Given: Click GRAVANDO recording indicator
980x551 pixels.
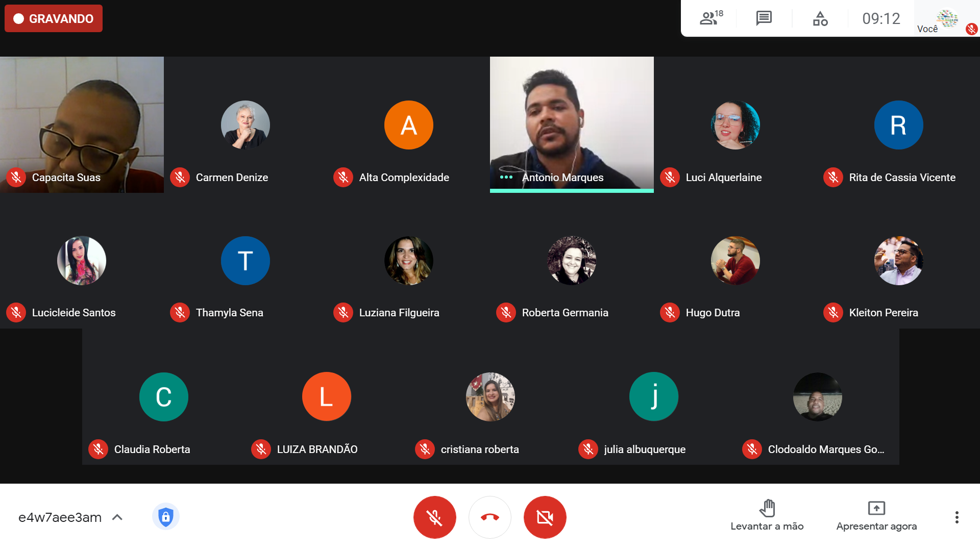Looking at the screenshot, I should click(54, 19).
